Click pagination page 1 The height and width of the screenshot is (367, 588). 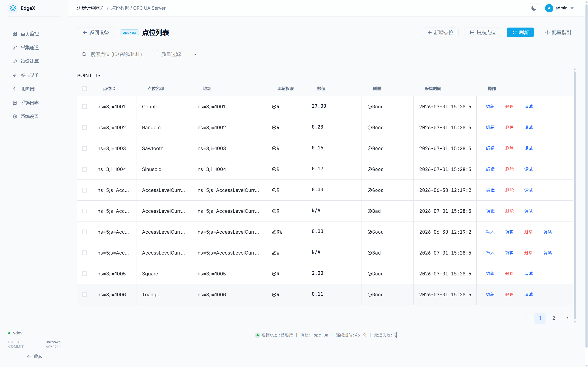tap(540, 318)
